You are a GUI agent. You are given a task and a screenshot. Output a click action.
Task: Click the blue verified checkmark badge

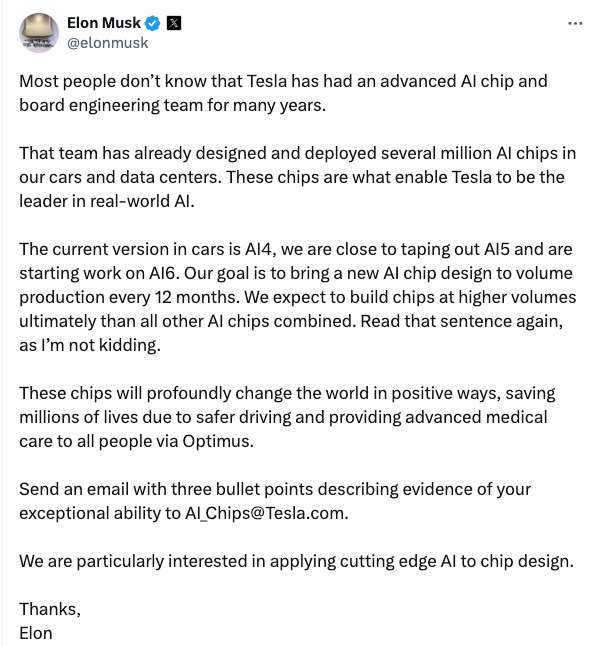point(151,22)
